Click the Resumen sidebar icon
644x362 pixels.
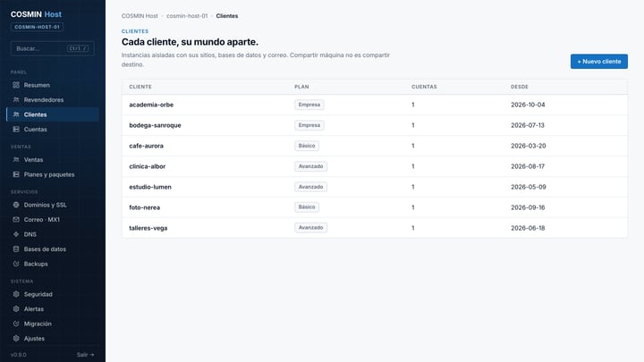point(16,85)
